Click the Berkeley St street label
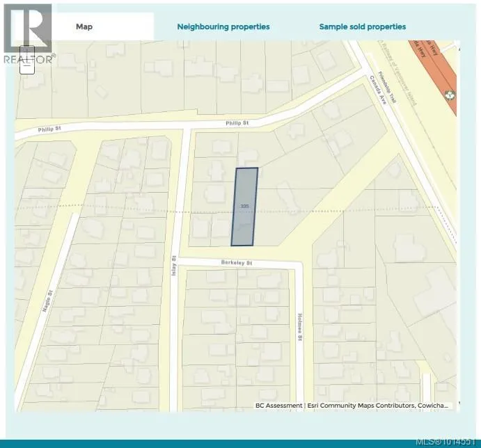 (x=235, y=264)
